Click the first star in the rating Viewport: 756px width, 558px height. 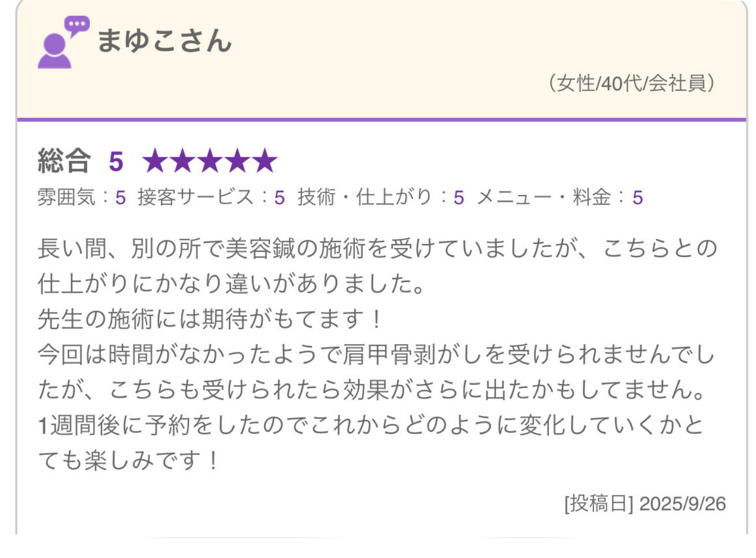[155, 161]
